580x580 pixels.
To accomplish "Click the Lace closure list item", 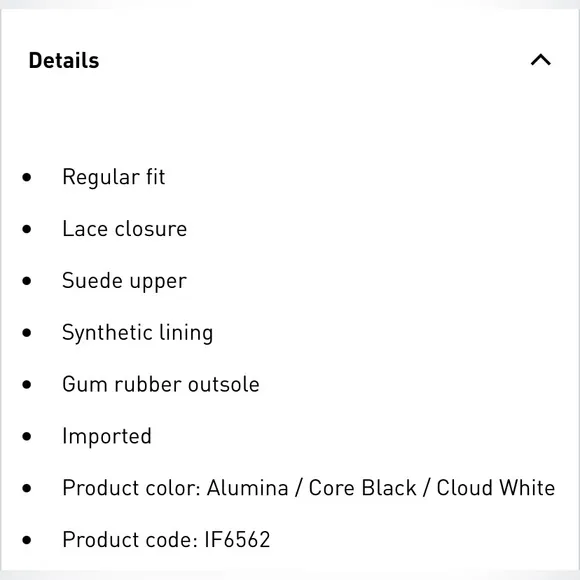I will [125, 229].
